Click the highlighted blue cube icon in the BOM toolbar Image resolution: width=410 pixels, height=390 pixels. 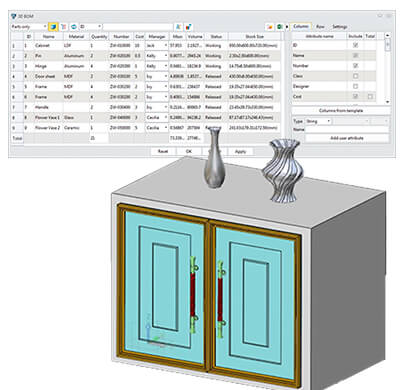53,27
